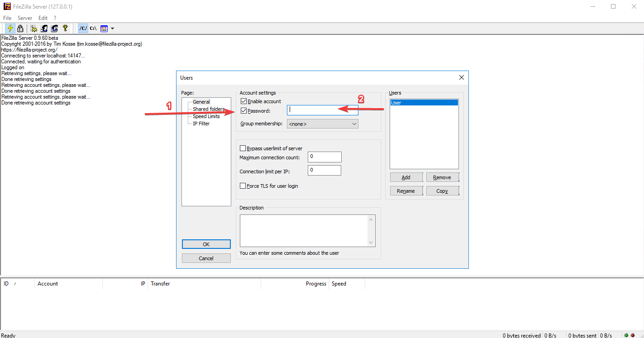Viewport: 644px width, 338px height.
Task: Click the red send indicator light
Action: [x=633, y=335]
